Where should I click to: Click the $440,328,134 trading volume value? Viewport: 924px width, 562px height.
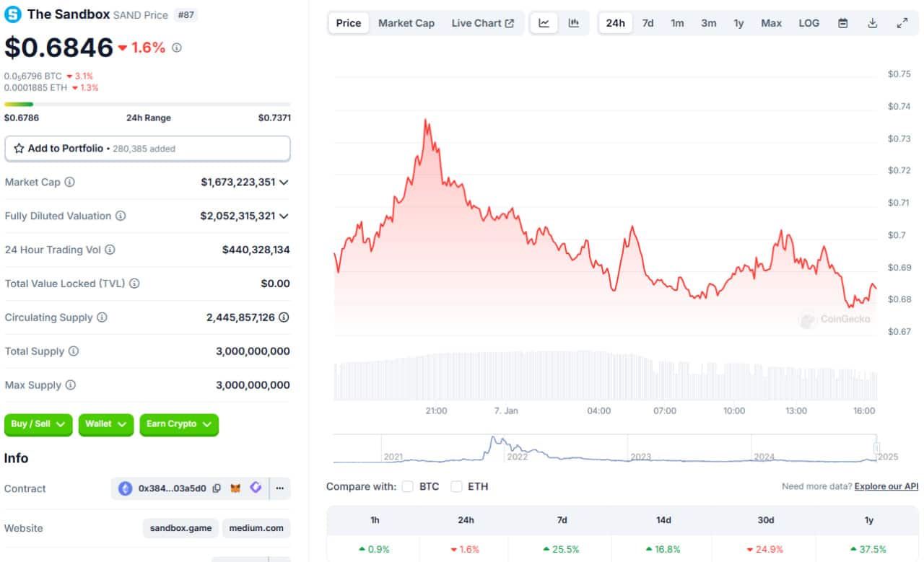[256, 250]
